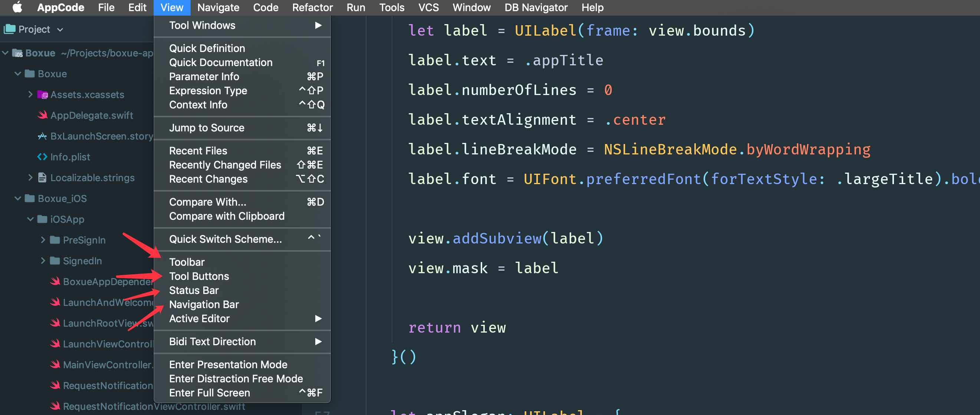Image resolution: width=980 pixels, height=415 pixels.
Task: Choose Quick Definition from View menu
Action: [x=242, y=48]
